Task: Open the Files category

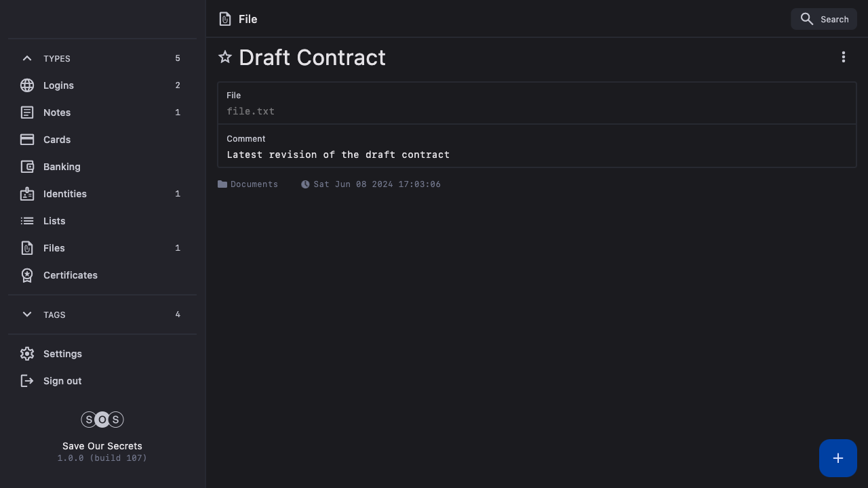Action: [x=54, y=248]
